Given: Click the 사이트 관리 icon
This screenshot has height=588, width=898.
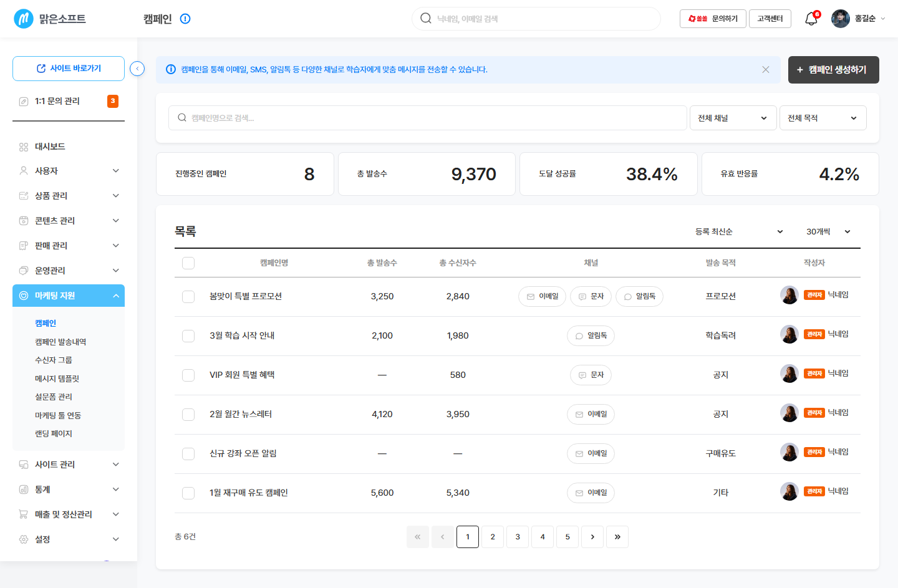Looking at the screenshot, I should pos(24,465).
